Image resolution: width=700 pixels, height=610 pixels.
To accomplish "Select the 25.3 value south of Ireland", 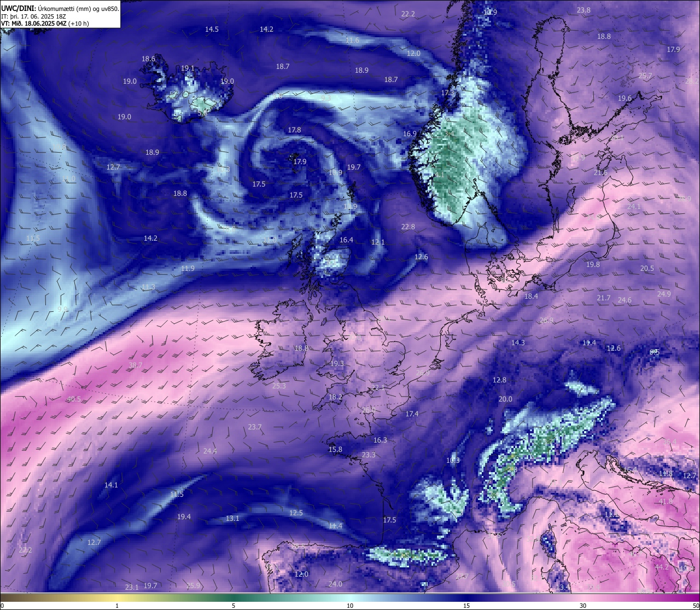I will pyautogui.click(x=279, y=386).
